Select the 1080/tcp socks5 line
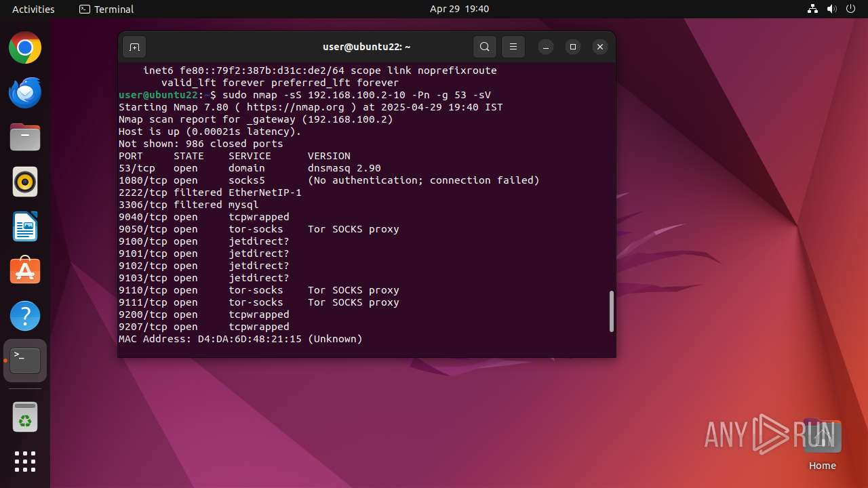 329,180
